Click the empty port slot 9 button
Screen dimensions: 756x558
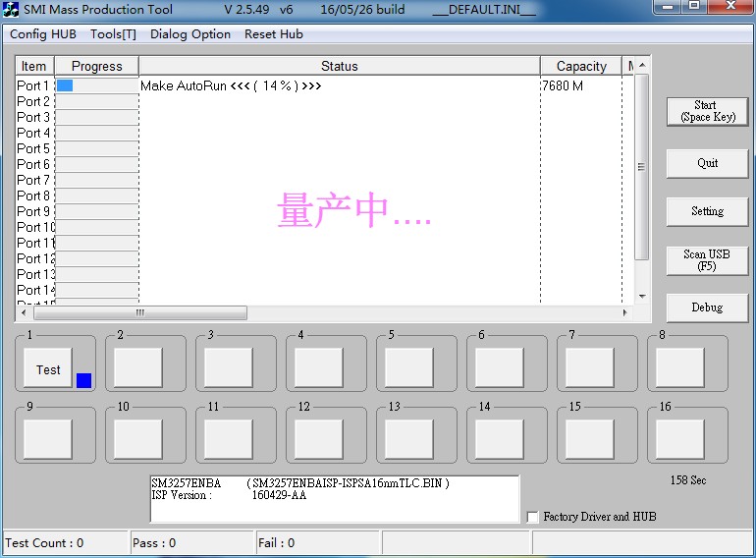click(47, 439)
